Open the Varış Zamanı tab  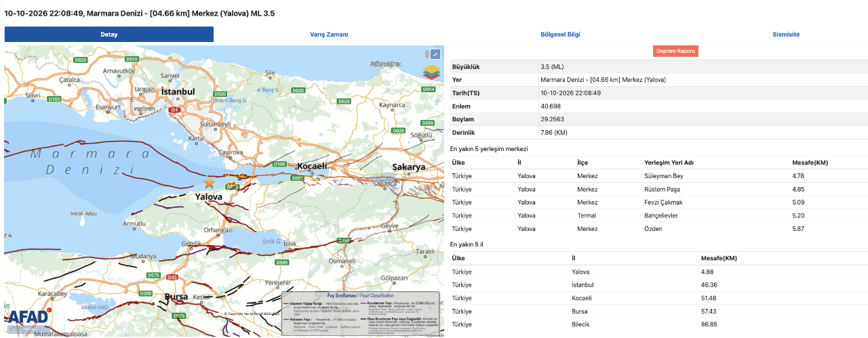point(329,35)
